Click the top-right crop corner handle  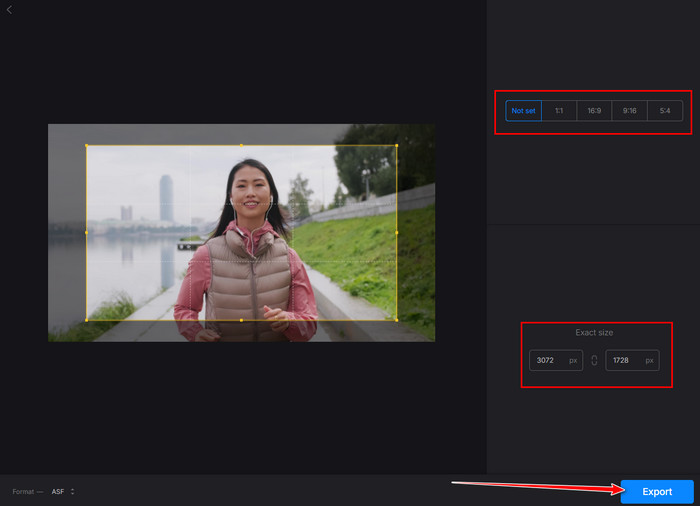pos(396,146)
